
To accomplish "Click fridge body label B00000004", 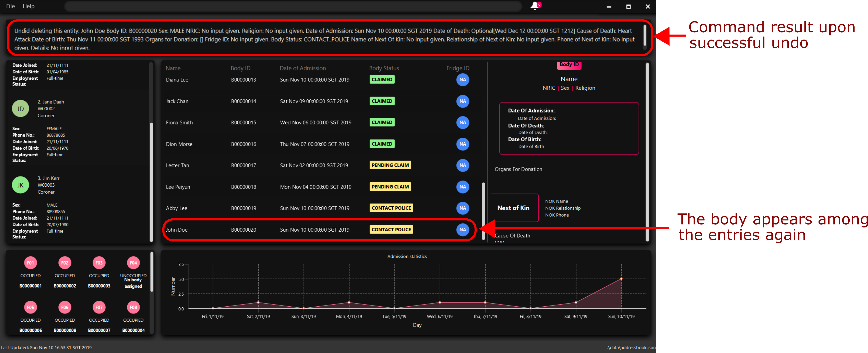I will point(133,331).
